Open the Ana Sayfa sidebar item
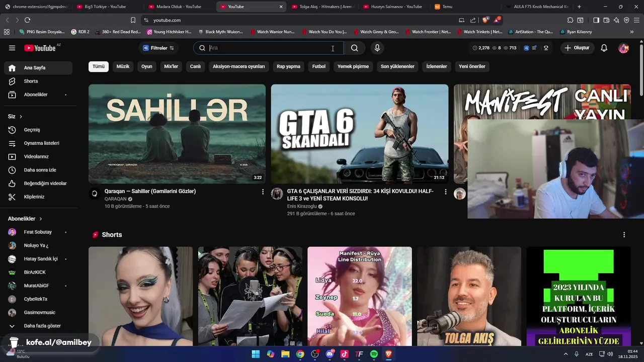Viewport: 644px width, 362px height. 38,68
